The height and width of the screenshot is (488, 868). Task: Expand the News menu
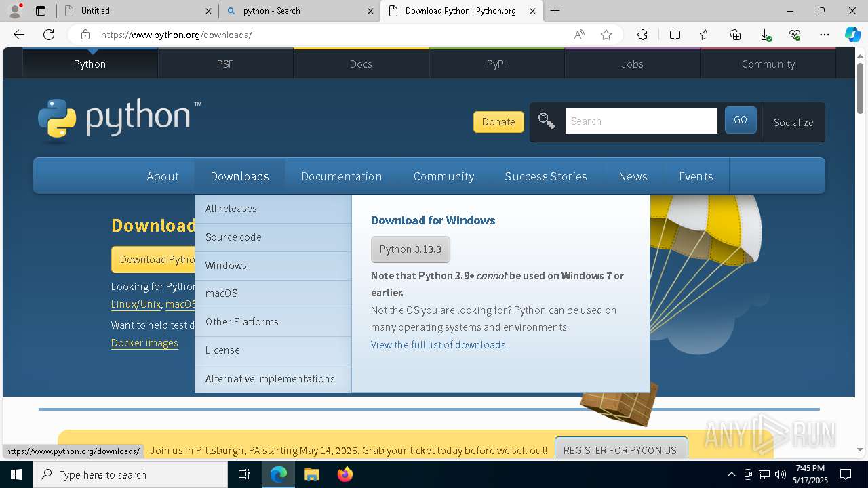[x=633, y=176]
